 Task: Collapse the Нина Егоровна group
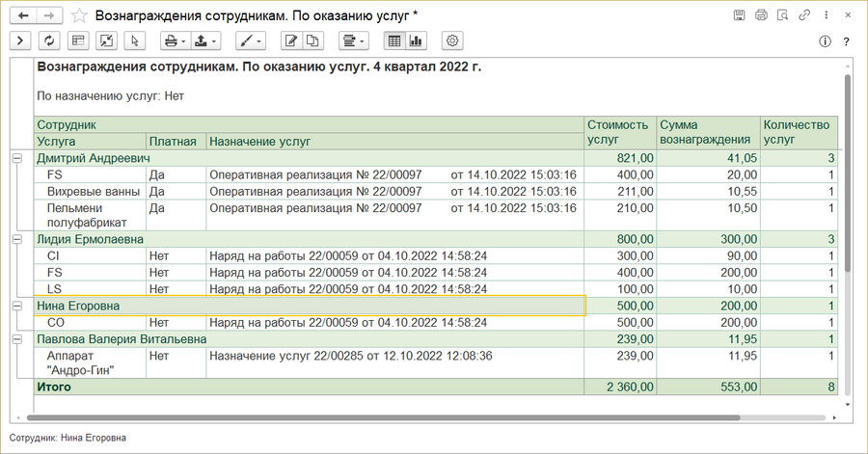17,306
